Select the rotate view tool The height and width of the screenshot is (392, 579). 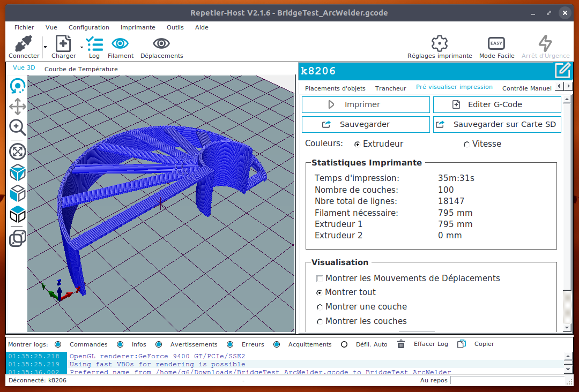pyautogui.click(x=17, y=86)
